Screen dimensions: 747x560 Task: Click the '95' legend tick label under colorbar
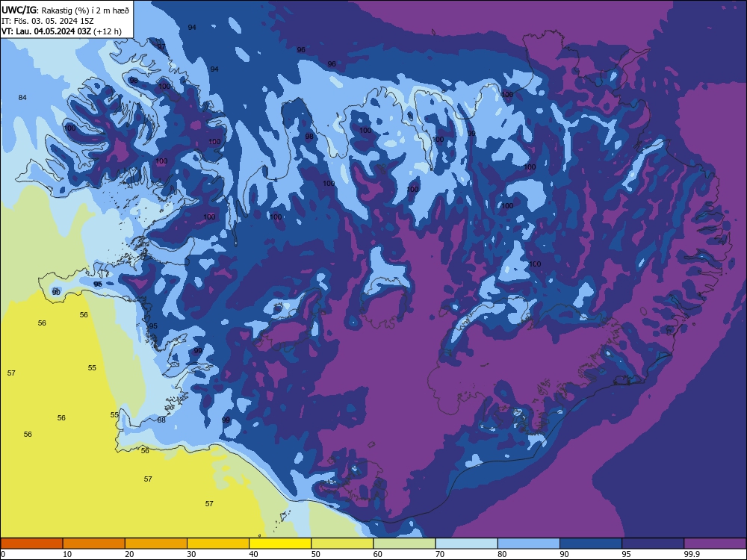pos(626,554)
